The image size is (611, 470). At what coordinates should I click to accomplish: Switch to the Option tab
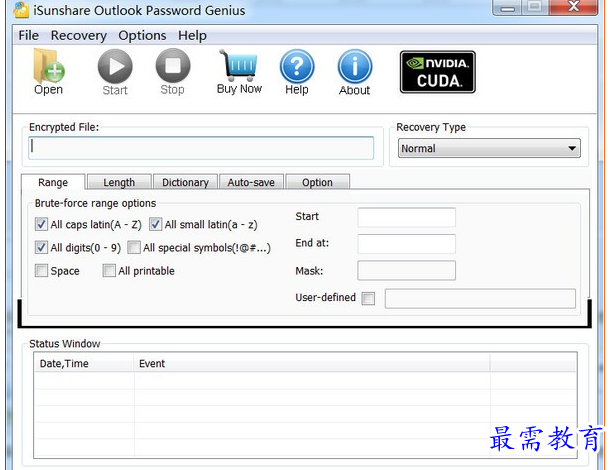click(x=318, y=182)
